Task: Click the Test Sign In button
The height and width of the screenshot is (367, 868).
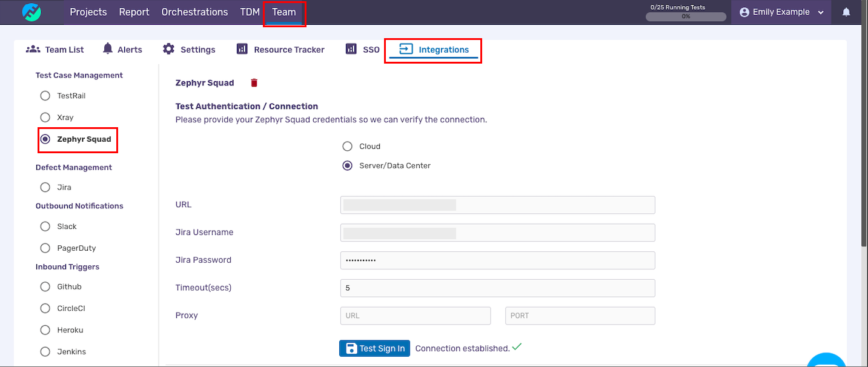Action: coord(374,348)
